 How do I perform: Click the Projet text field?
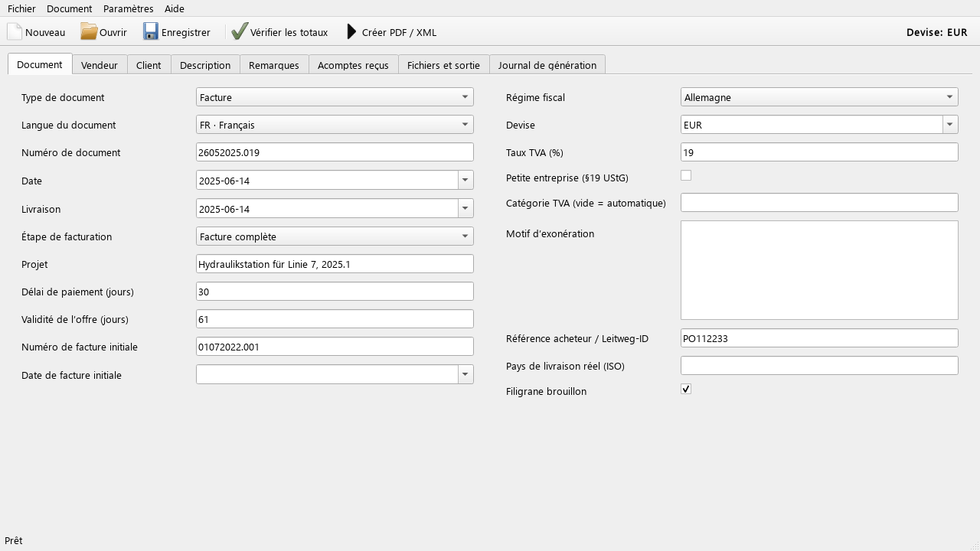tap(335, 264)
